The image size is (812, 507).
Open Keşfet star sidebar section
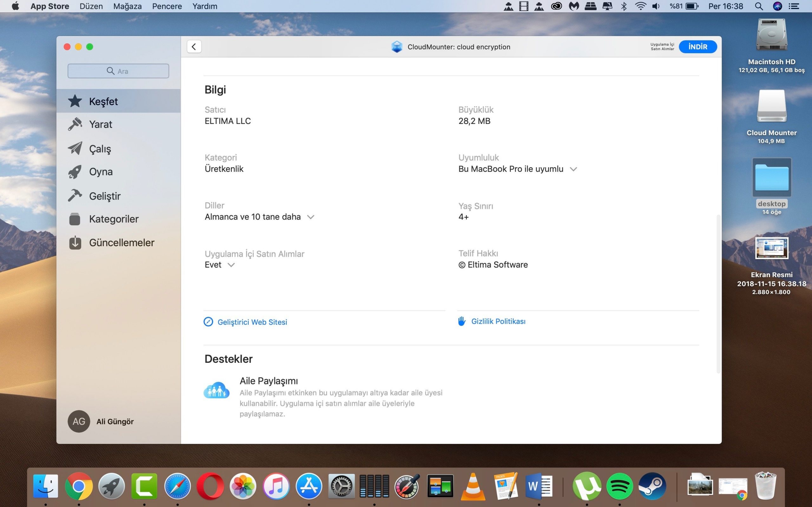pyautogui.click(x=103, y=101)
